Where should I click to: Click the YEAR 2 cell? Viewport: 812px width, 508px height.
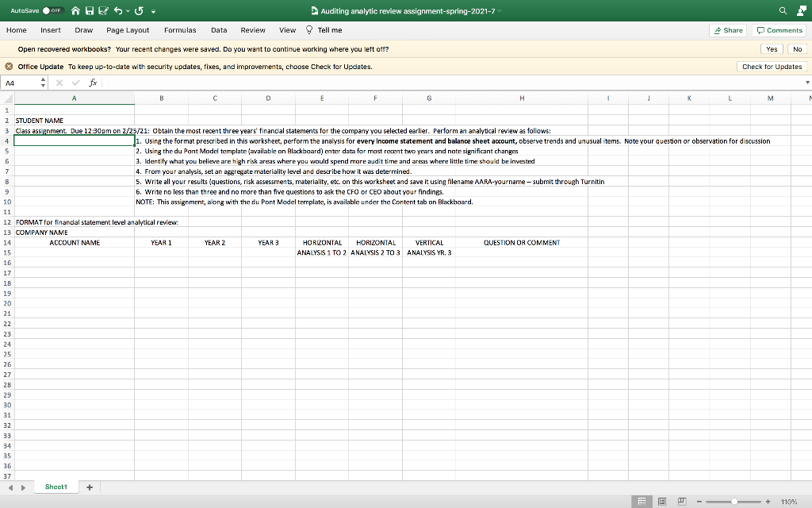click(x=215, y=243)
